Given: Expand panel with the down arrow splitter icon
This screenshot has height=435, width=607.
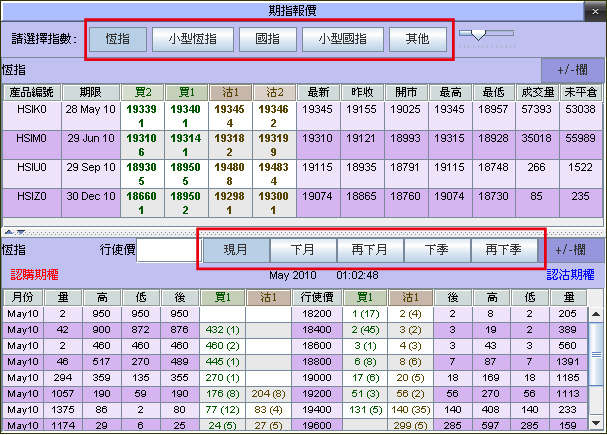Looking at the screenshot, I should (21, 232).
